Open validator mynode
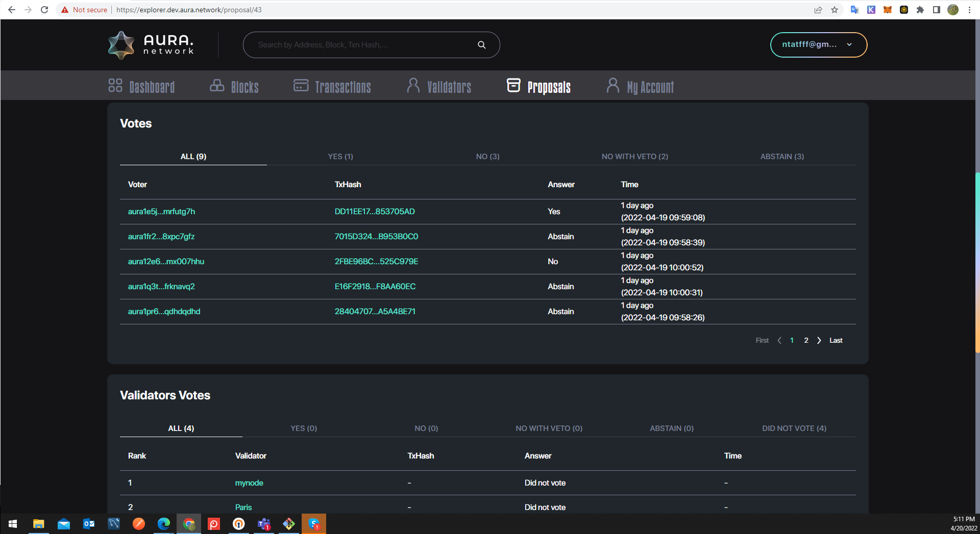Viewport: 980px width, 534px height. (249, 483)
